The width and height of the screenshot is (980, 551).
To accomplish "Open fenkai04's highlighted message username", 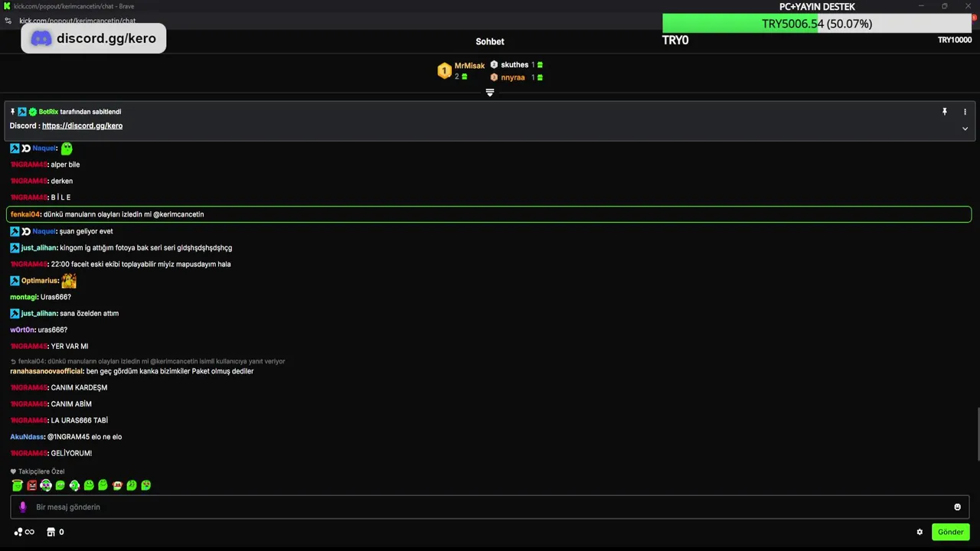I will [25, 214].
